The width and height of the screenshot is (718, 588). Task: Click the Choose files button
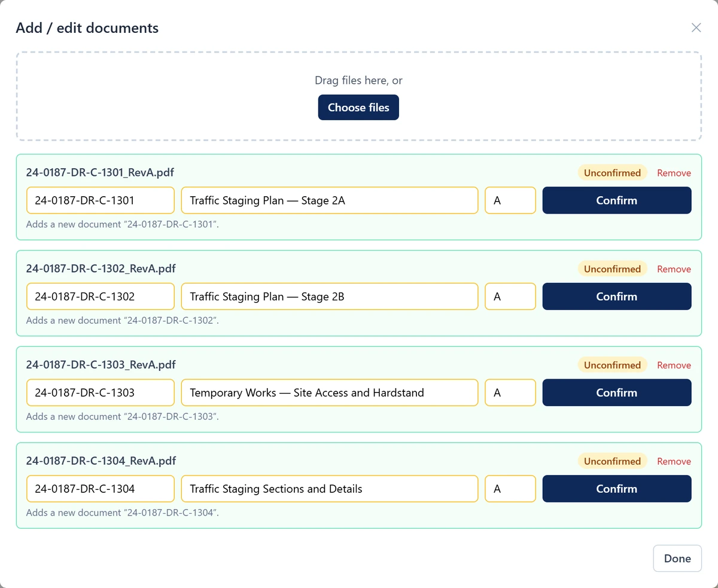pos(358,108)
